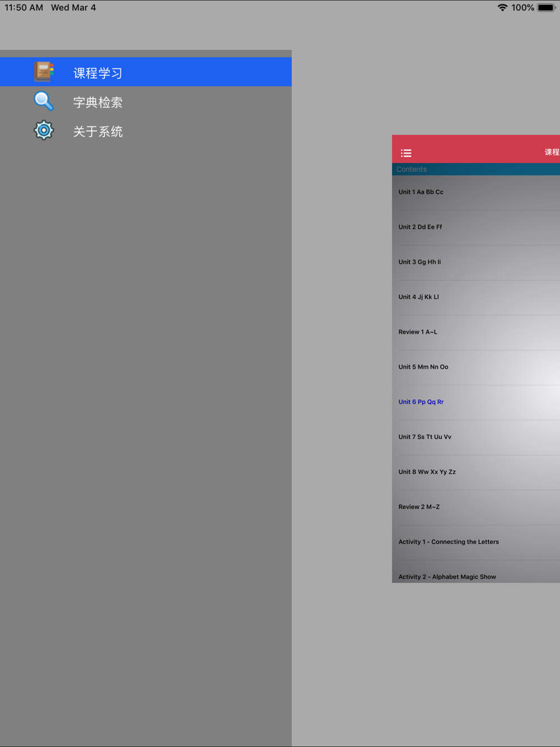This screenshot has width=560, height=747.
Task: Tap the Wed Mar 4 date
Action: pos(73,8)
